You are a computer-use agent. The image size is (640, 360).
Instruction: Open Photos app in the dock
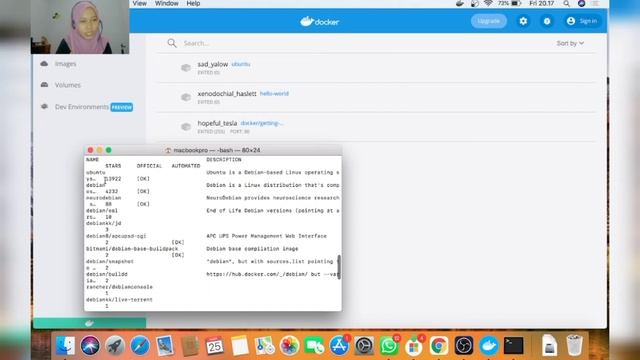coord(289,346)
